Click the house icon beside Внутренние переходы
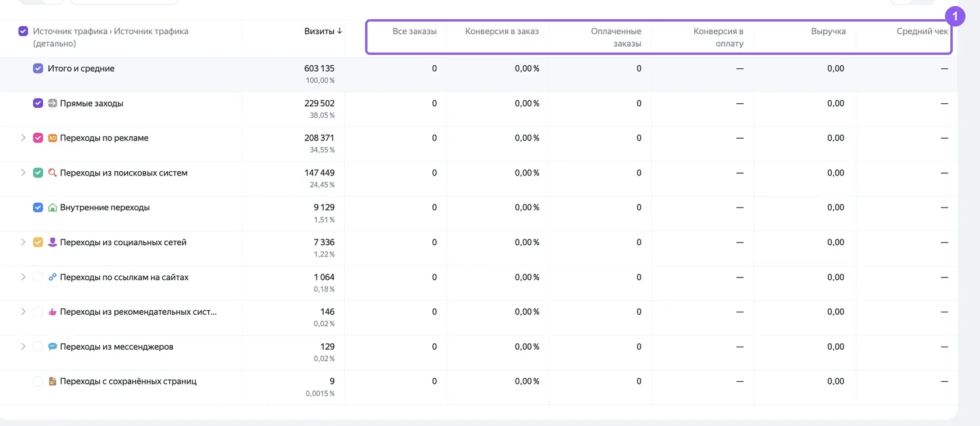 [52, 207]
